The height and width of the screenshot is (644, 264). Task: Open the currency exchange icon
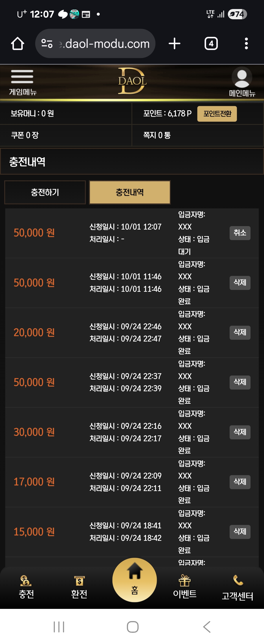[x=79, y=581]
